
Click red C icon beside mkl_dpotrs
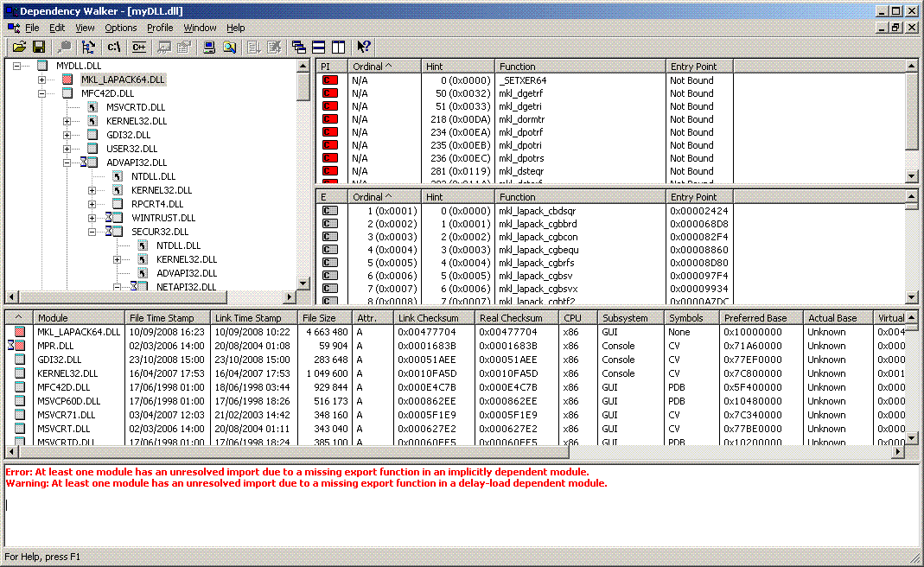330,158
